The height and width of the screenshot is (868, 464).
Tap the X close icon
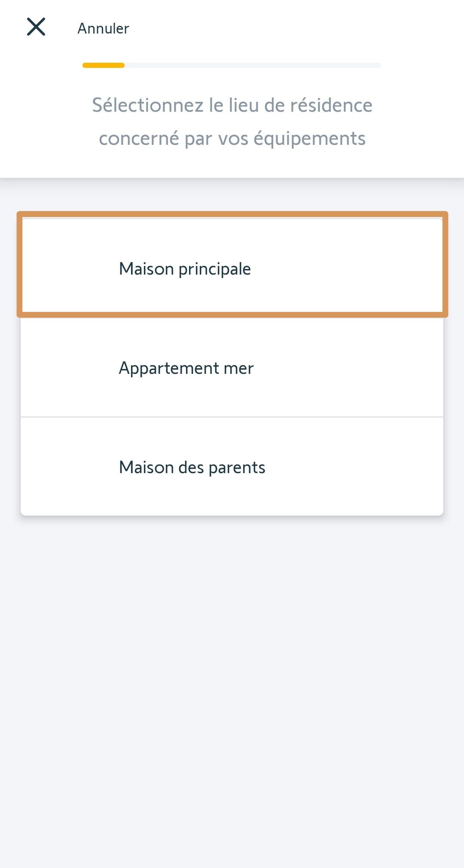click(36, 27)
